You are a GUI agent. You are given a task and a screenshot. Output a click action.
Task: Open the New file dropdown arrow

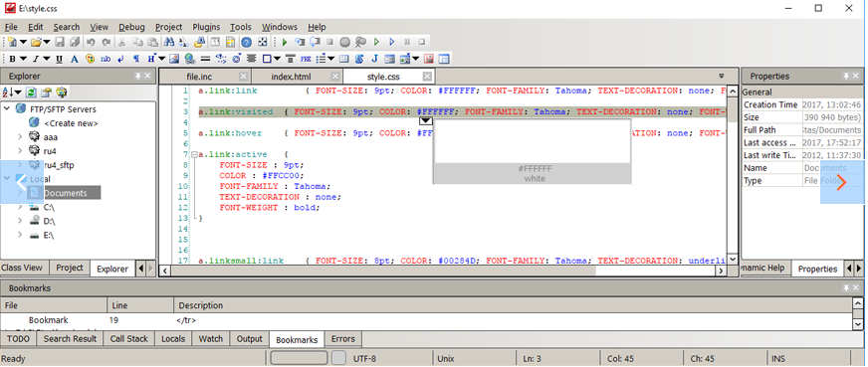click(23, 42)
